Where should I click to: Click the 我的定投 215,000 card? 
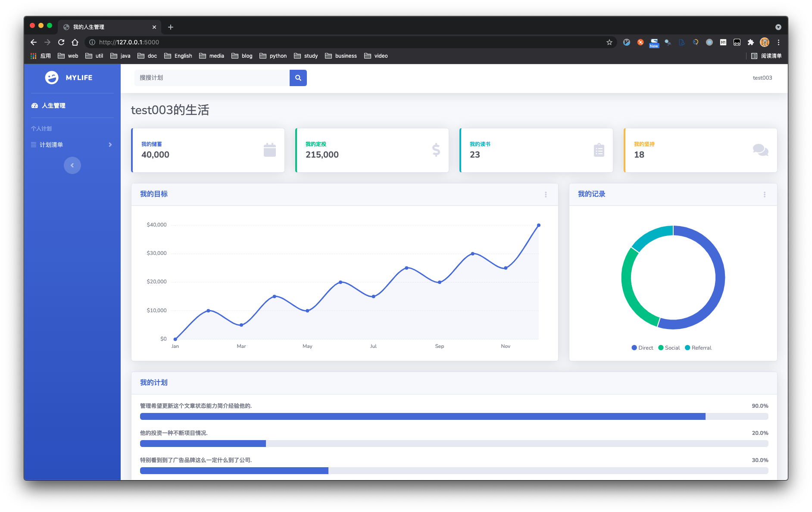372,150
